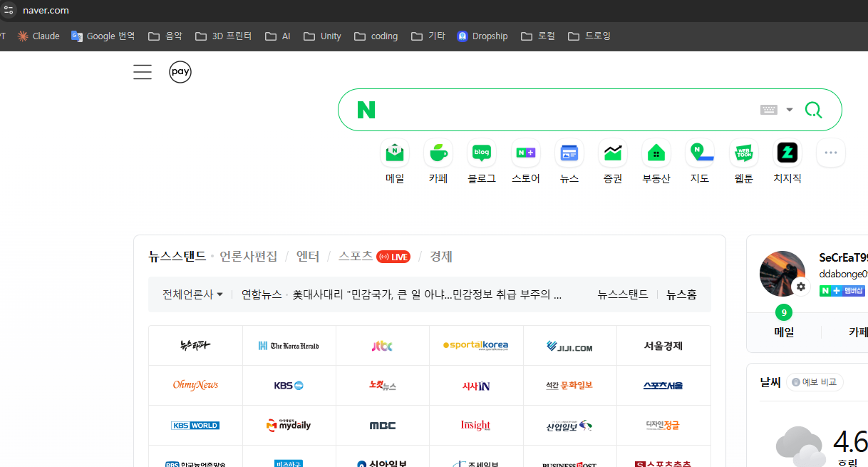Open the stock market (증권) icon
Image resolution: width=868 pixels, height=467 pixels.
[613, 153]
